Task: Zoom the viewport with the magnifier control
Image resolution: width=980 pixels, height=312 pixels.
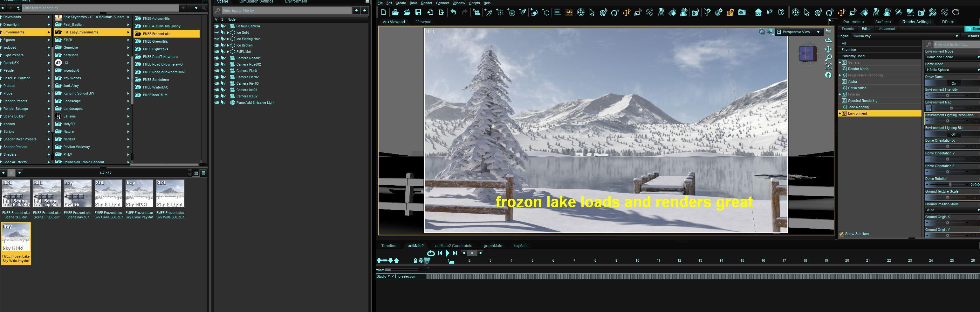Action: [x=828, y=58]
